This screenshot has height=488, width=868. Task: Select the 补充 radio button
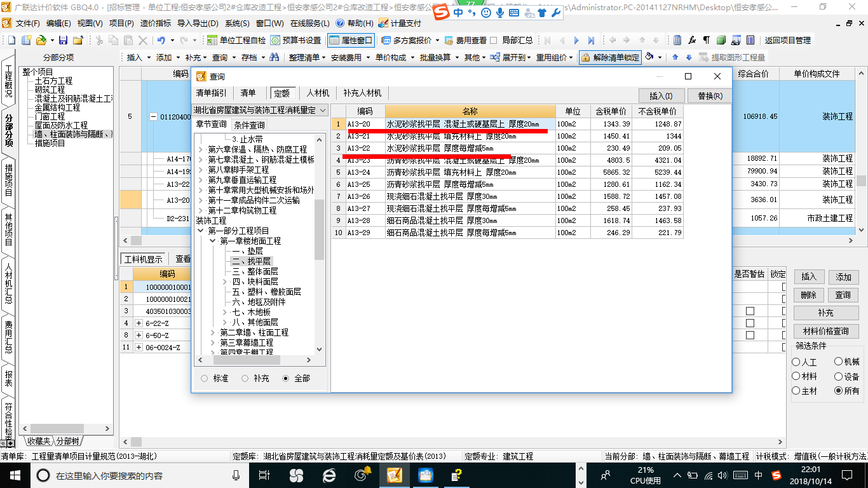pyautogui.click(x=245, y=378)
